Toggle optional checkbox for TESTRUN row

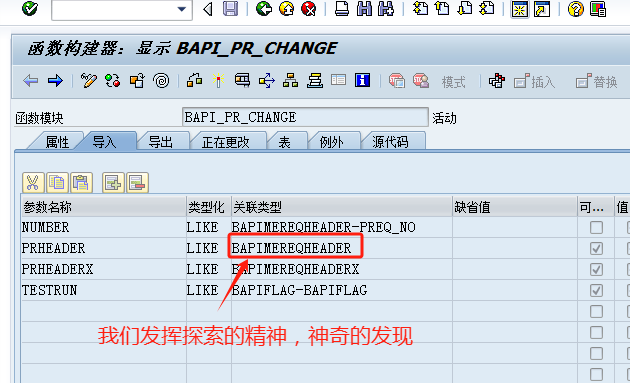click(596, 290)
